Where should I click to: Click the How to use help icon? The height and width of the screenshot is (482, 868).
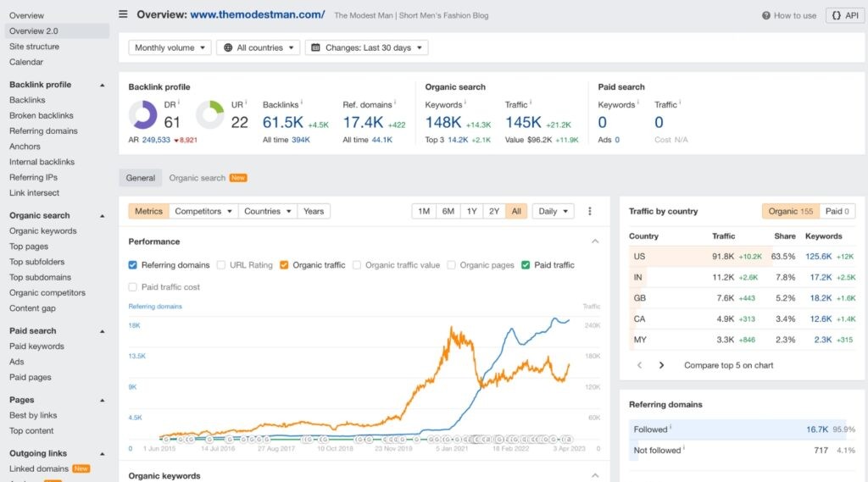click(765, 15)
